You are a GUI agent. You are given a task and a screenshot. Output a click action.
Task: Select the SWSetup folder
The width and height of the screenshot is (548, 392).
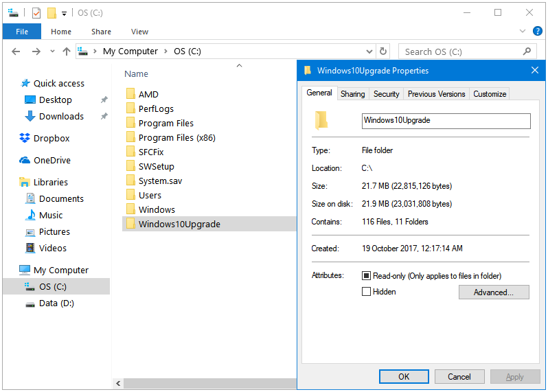coord(156,166)
